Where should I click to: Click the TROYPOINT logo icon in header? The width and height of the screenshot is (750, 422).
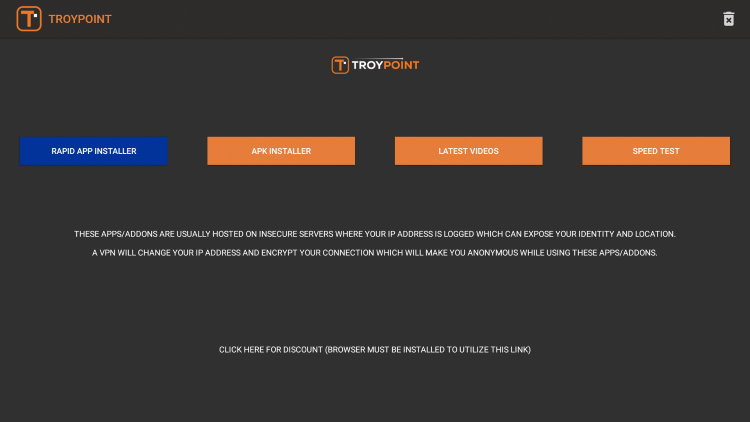29,19
